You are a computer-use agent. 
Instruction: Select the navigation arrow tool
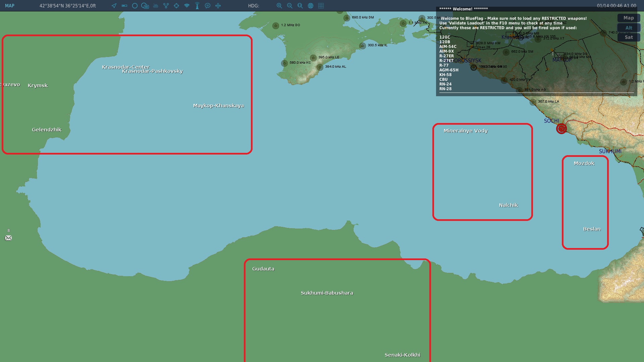coord(114,6)
